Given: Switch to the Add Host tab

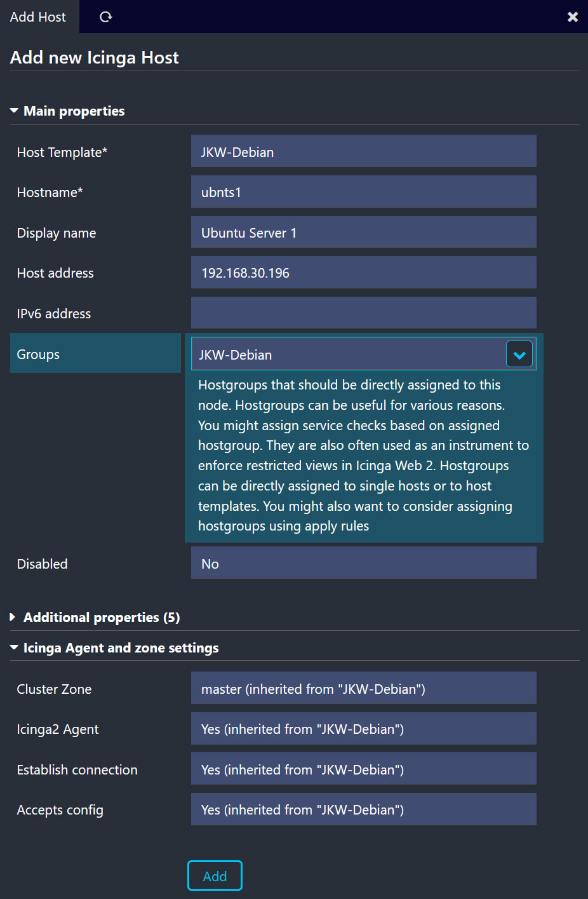Looking at the screenshot, I should click(x=38, y=17).
